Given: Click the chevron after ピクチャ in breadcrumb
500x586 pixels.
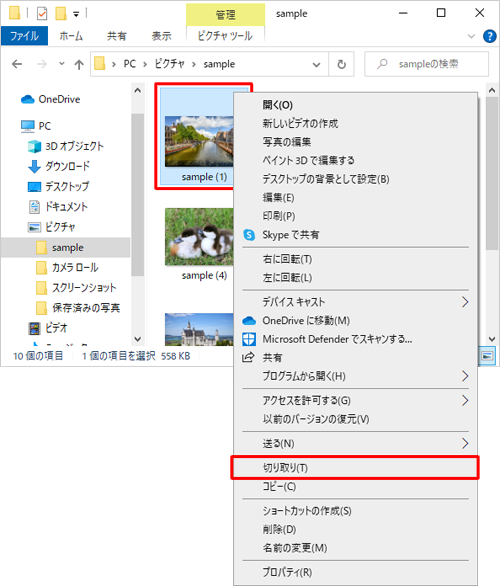Looking at the screenshot, I should (x=194, y=65).
